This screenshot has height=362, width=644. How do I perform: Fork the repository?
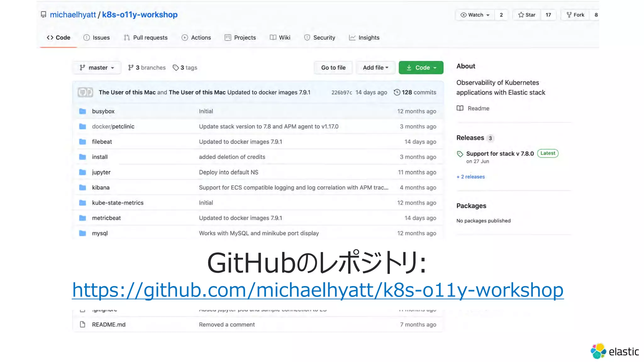pos(575,15)
